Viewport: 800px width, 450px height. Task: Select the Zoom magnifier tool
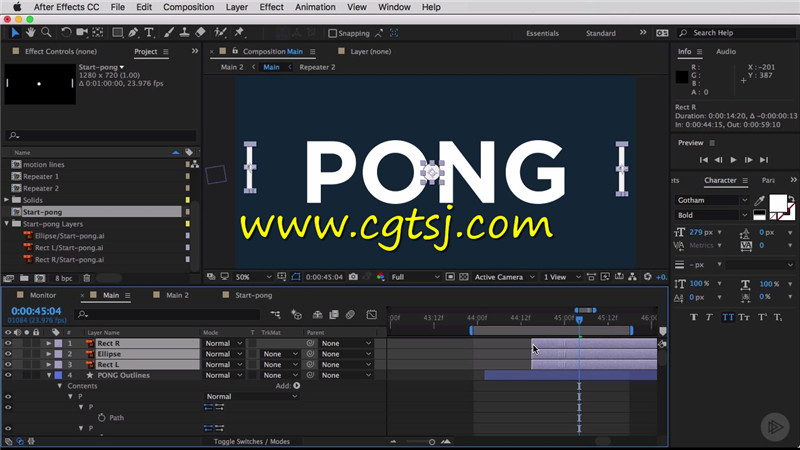tap(46, 33)
